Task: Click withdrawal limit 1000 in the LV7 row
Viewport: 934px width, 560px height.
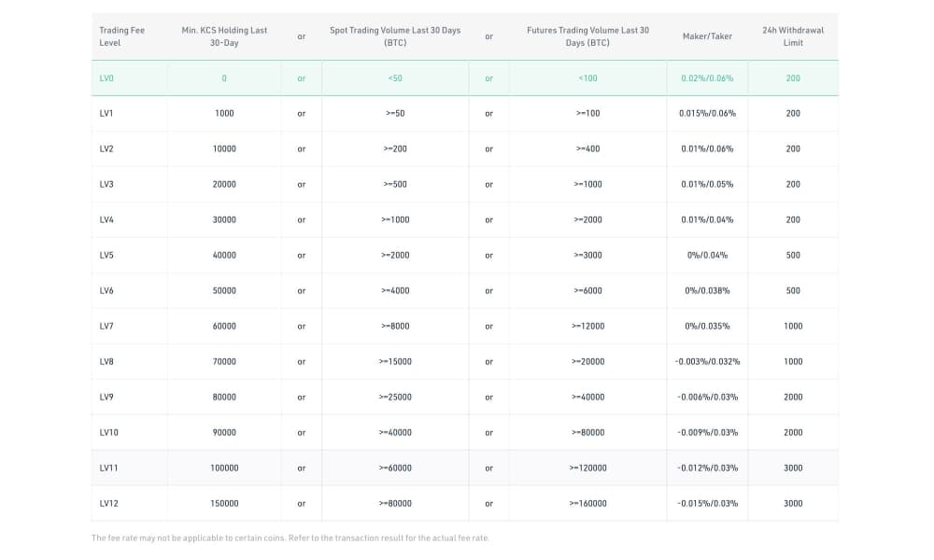Action: point(793,326)
